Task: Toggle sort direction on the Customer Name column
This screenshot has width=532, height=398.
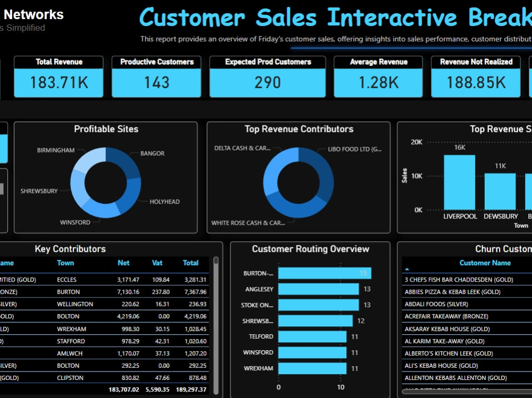Action: [x=485, y=263]
